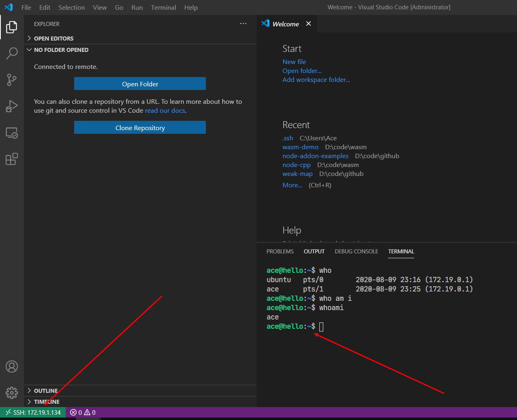Expand the Timeline section
Image resolution: width=517 pixels, height=420 pixels.
pos(140,402)
